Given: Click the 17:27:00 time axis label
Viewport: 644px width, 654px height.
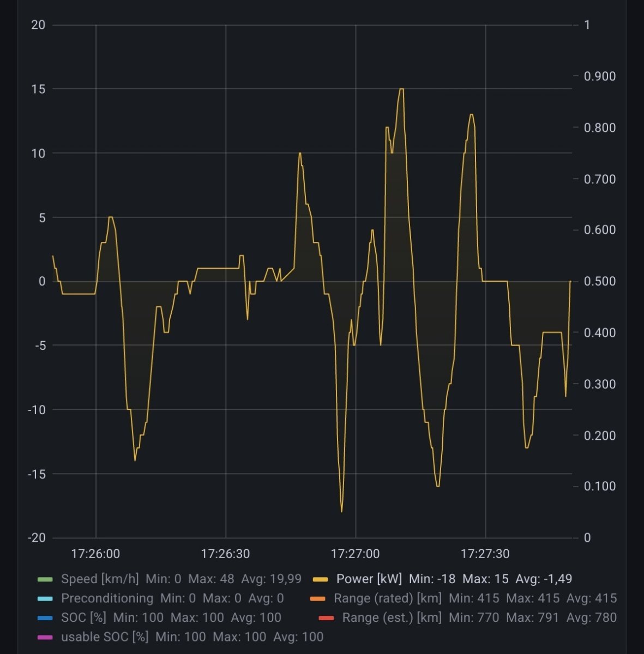Looking at the screenshot, I should click(355, 554).
